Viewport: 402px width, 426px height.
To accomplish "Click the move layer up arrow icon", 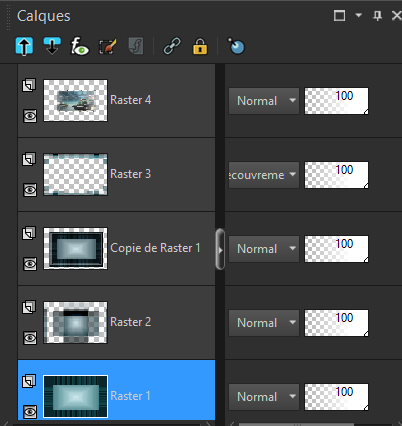I will coord(24,46).
